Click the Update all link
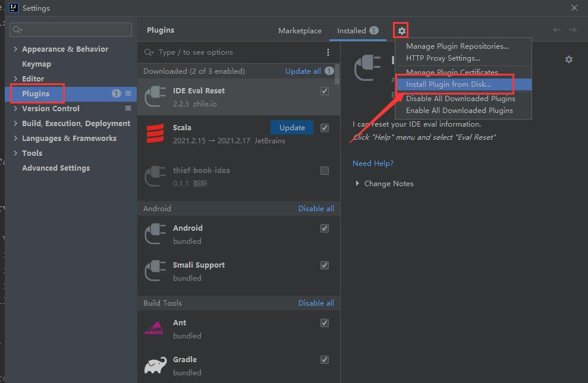588x383 pixels. [303, 71]
